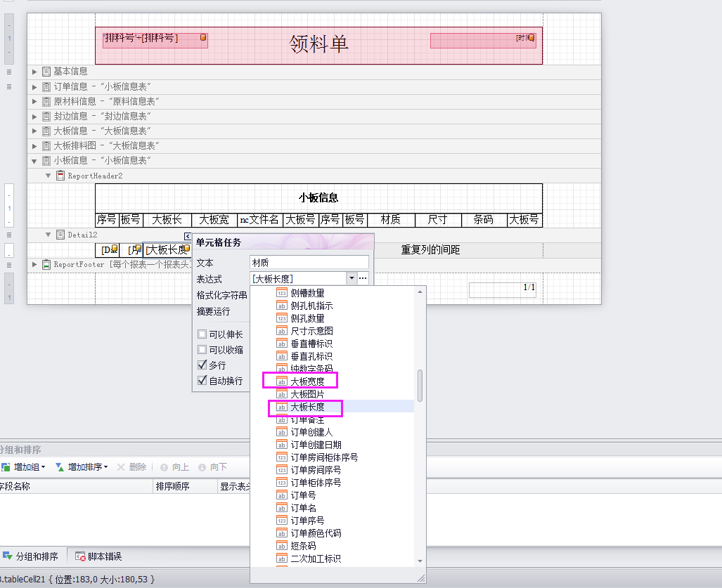Expand the 大板排料图 band
722x588 pixels.
coord(34,146)
